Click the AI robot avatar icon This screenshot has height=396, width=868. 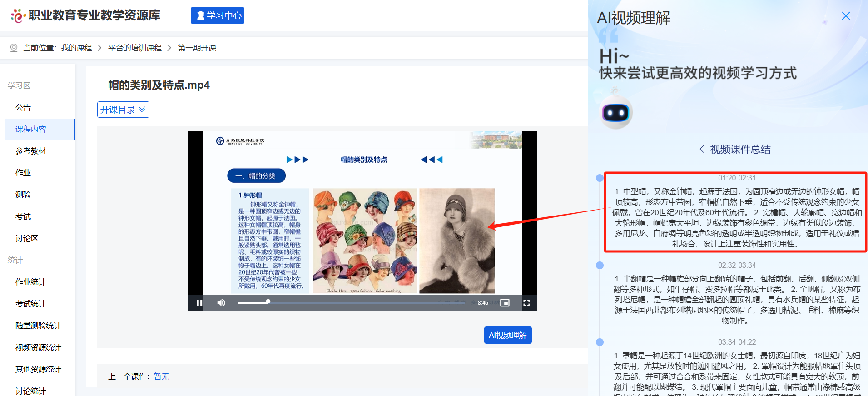point(615,112)
